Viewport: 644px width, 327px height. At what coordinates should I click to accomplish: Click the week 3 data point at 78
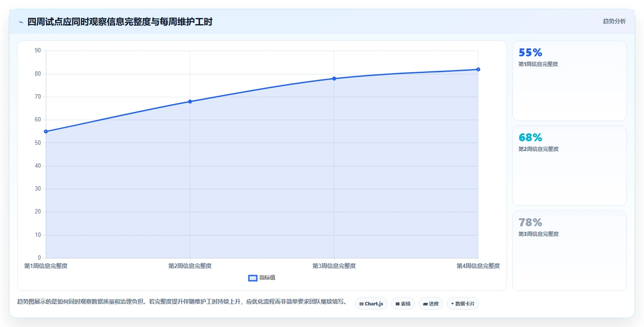334,78
